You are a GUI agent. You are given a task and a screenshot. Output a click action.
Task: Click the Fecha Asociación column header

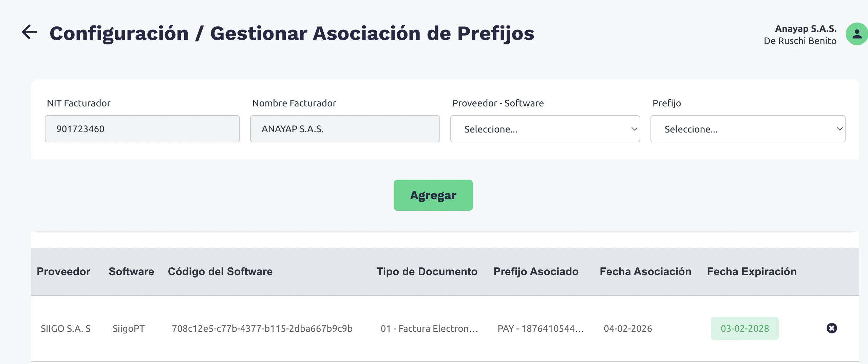(645, 271)
